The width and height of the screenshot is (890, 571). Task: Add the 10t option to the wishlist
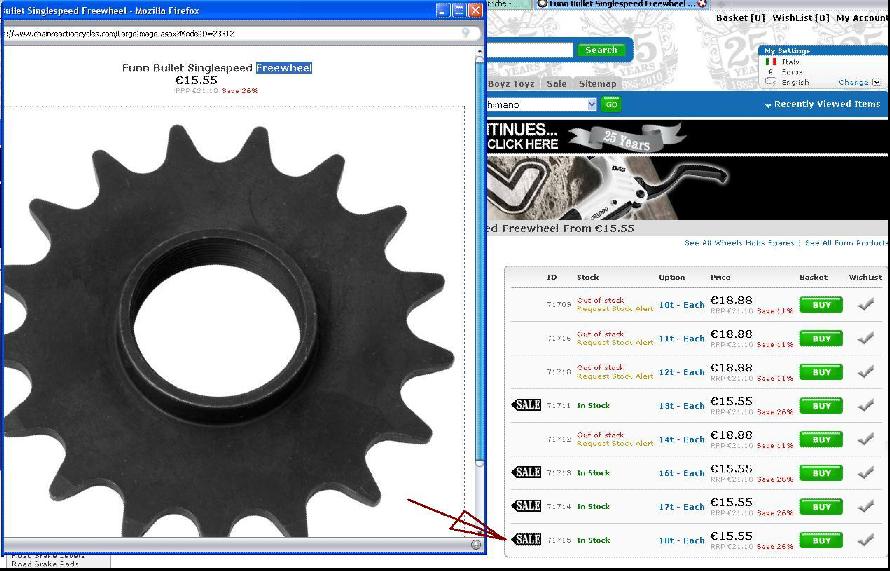pyautogui.click(x=865, y=305)
